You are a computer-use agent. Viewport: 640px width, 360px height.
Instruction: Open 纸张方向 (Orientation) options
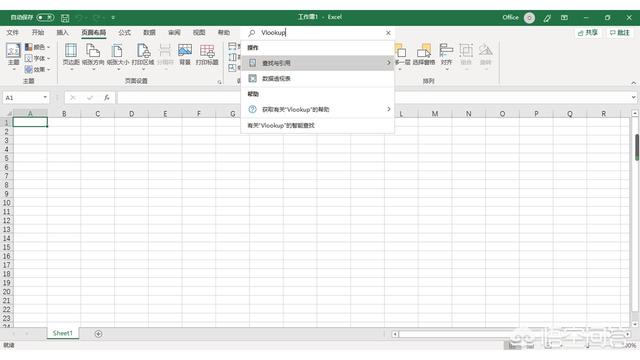(x=93, y=56)
